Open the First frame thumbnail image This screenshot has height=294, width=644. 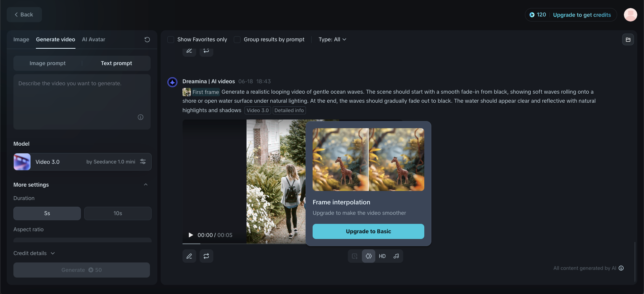(x=186, y=92)
